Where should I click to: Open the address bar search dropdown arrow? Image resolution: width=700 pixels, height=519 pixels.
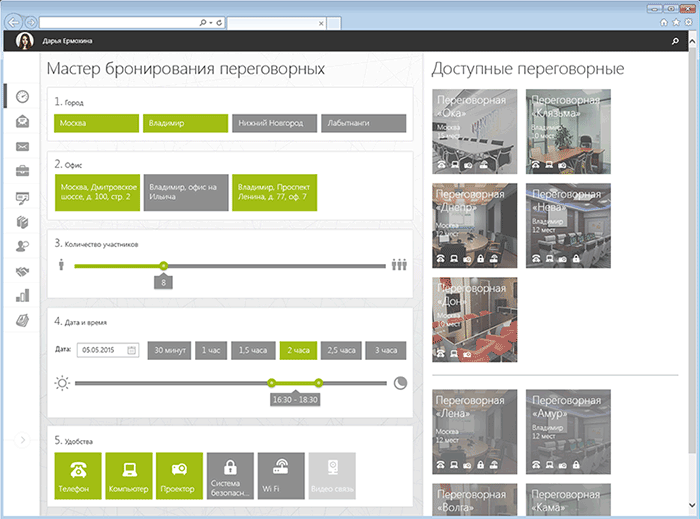[211, 22]
